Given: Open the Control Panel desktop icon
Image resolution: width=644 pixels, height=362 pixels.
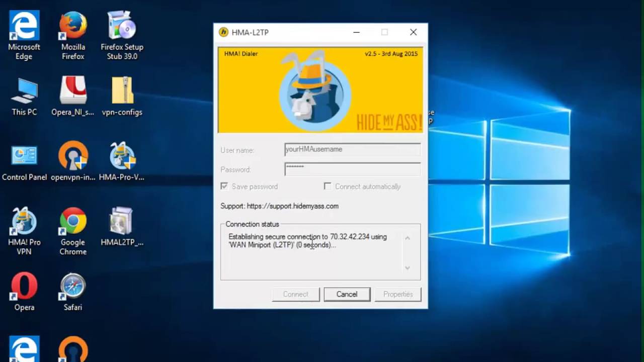Looking at the screenshot, I should point(24,162).
